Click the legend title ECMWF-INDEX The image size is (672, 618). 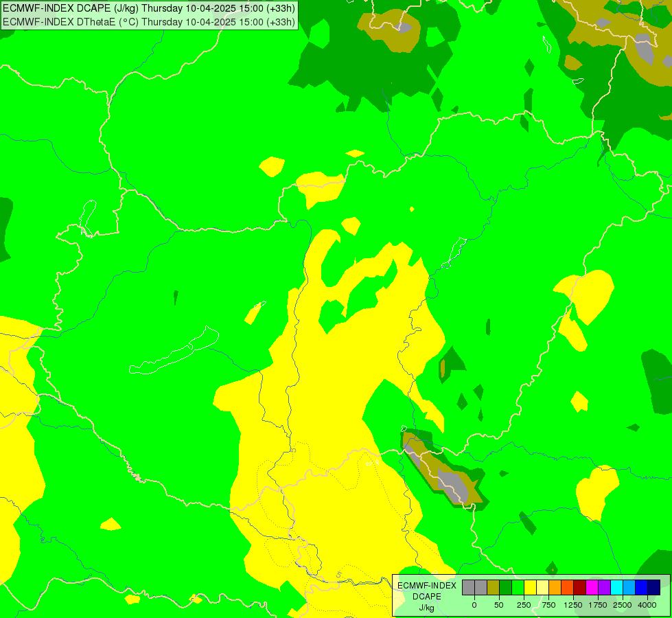point(427,586)
